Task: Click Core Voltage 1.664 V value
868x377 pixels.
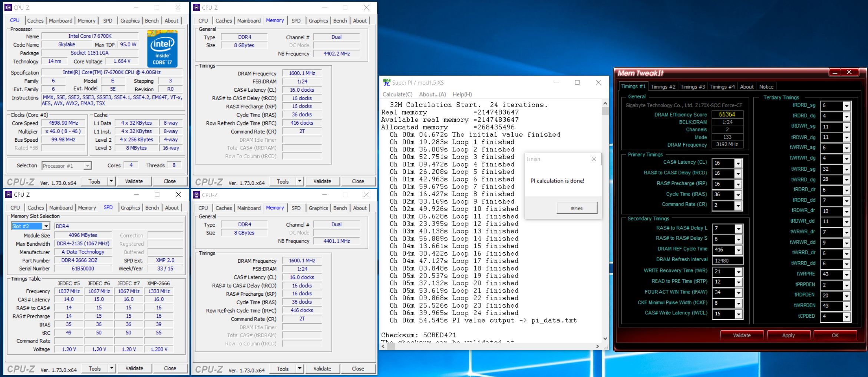Action: coord(122,61)
